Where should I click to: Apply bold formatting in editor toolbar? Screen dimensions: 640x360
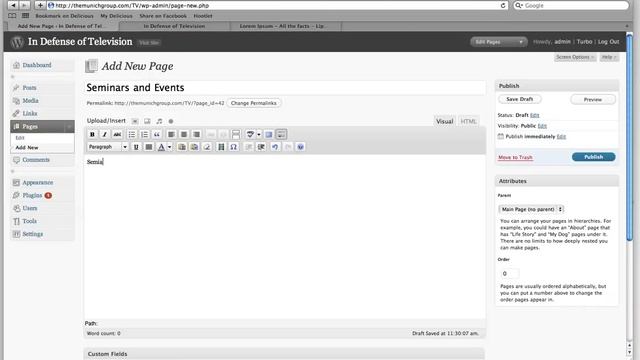(92, 134)
